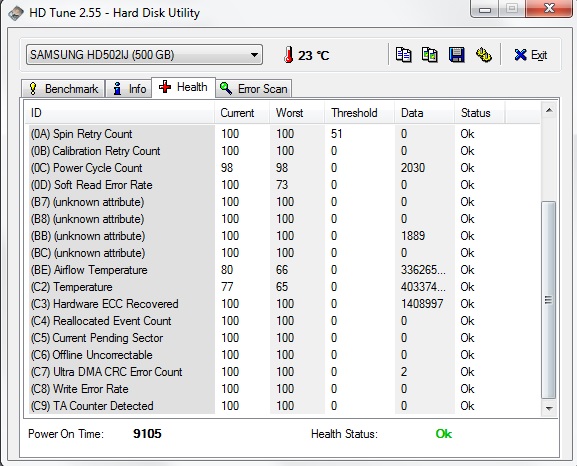Click threshold value 51
Viewport: 577px width, 466px height.
click(x=337, y=134)
